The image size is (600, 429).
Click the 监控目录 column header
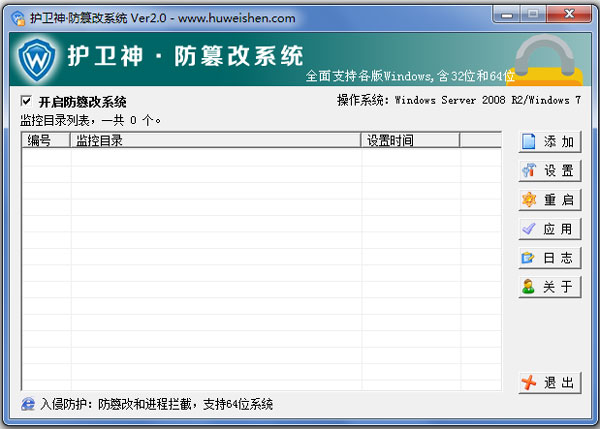click(x=216, y=141)
